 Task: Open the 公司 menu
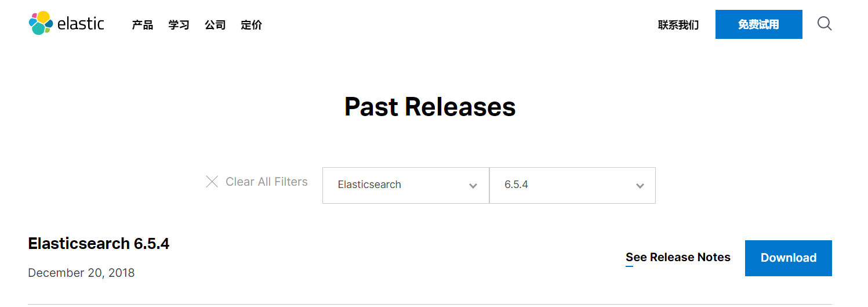coord(215,25)
